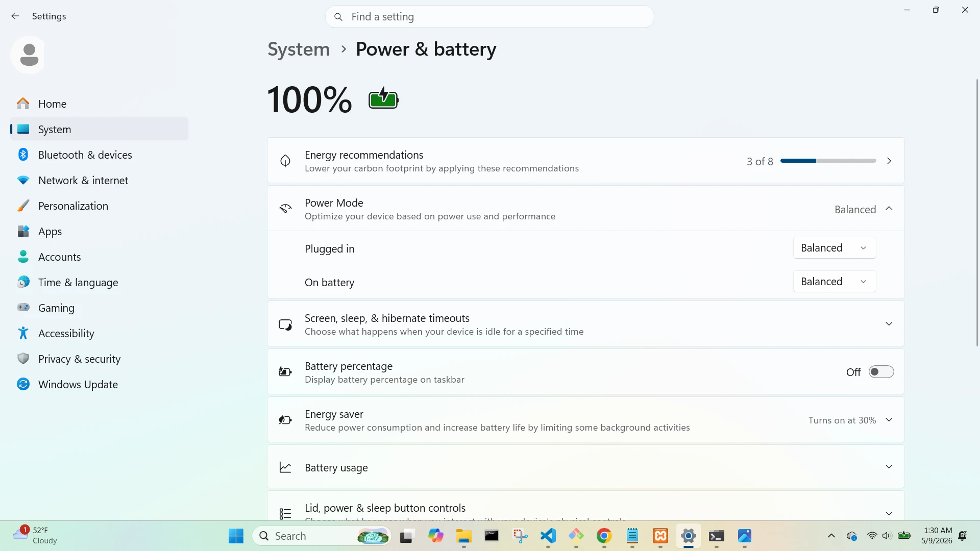Click the search magnifier icon in Find a setting
The height and width of the screenshot is (551, 980).
338,17
